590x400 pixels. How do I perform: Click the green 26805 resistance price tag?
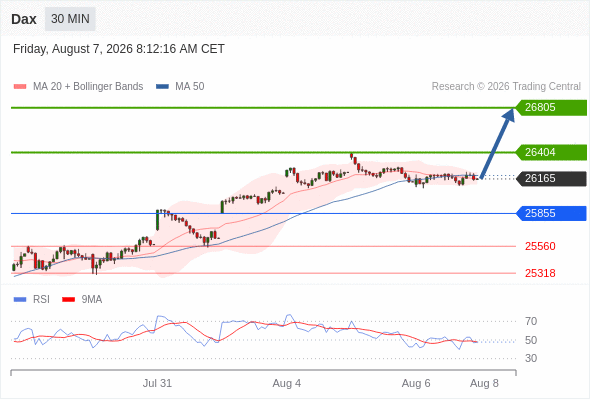click(x=551, y=108)
